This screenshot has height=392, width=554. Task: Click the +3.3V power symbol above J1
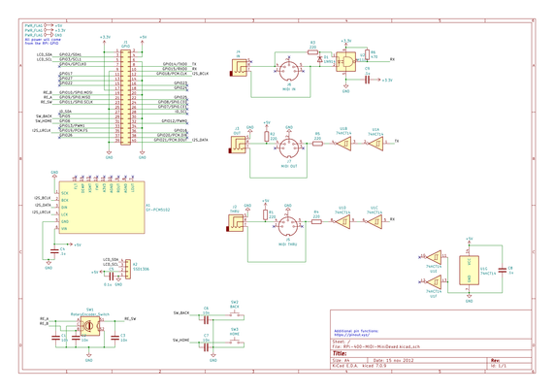(105, 42)
